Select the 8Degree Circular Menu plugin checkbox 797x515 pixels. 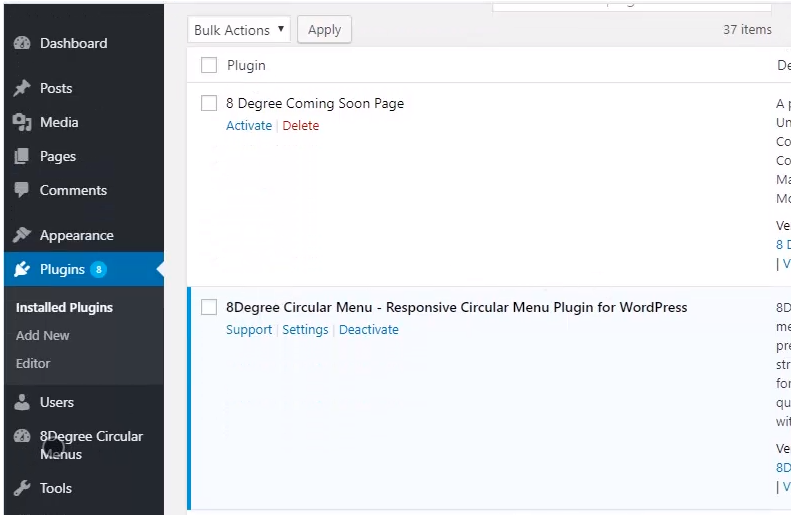[209, 307]
